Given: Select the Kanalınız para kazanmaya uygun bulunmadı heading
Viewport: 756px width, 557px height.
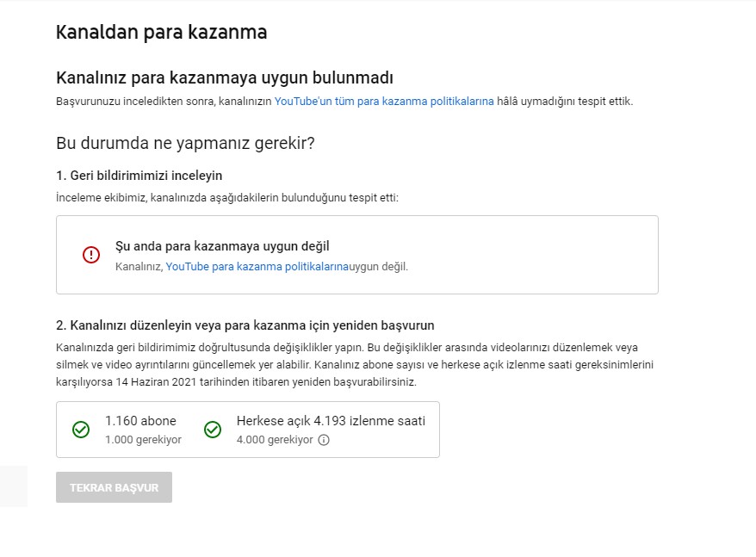Looking at the screenshot, I should click(225, 77).
